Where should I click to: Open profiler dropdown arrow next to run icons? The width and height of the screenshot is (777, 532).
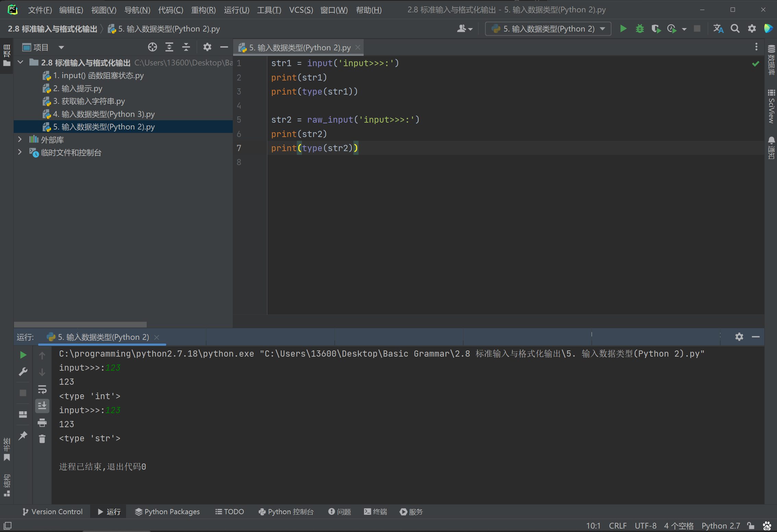pos(684,29)
